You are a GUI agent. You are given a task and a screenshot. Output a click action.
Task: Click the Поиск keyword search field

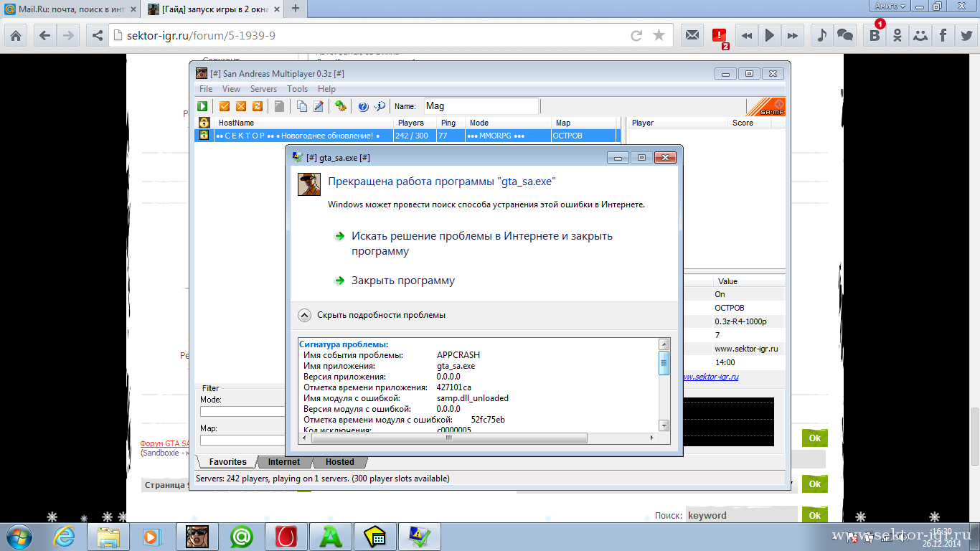tap(740, 515)
